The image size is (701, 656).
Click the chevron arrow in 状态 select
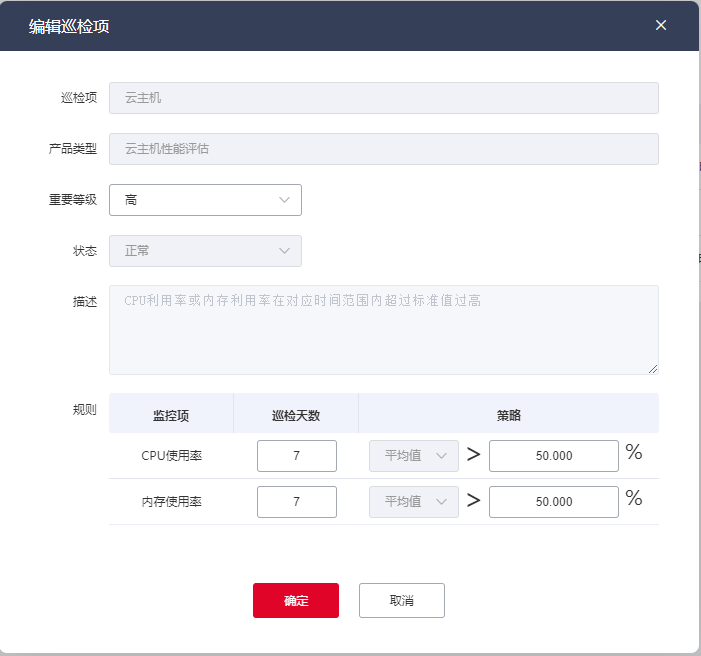coord(284,251)
